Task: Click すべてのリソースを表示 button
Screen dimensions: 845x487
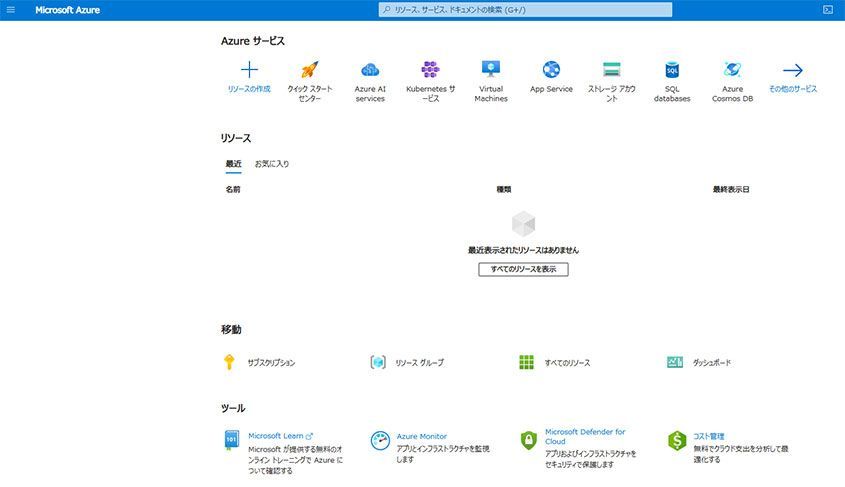Action: coord(523,269)
